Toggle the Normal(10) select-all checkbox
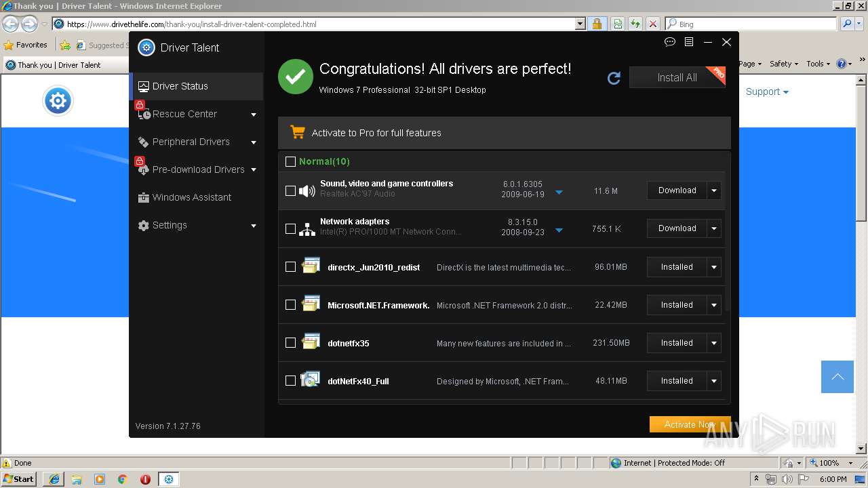 [x=290, y=161]
